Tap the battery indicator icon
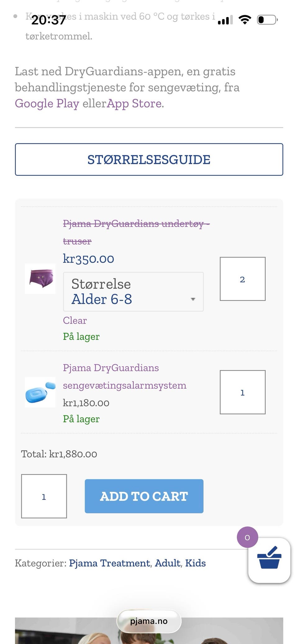 tap(267, 20)
